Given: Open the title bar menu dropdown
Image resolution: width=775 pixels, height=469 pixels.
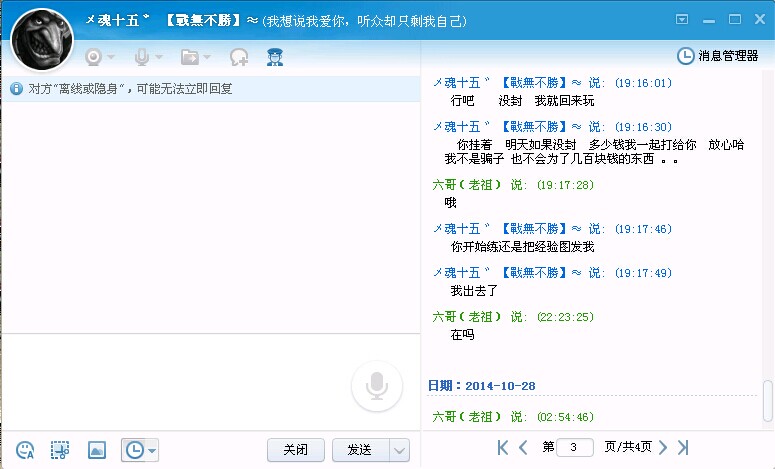Looking at the screenshot, I should [x=683, y=19].
